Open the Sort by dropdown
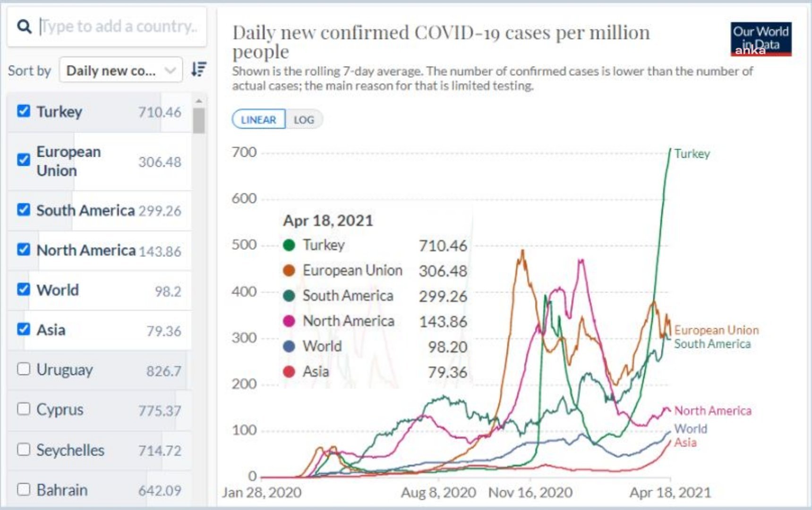This screenshot has width=812, height=510. [x=121, y=70]
